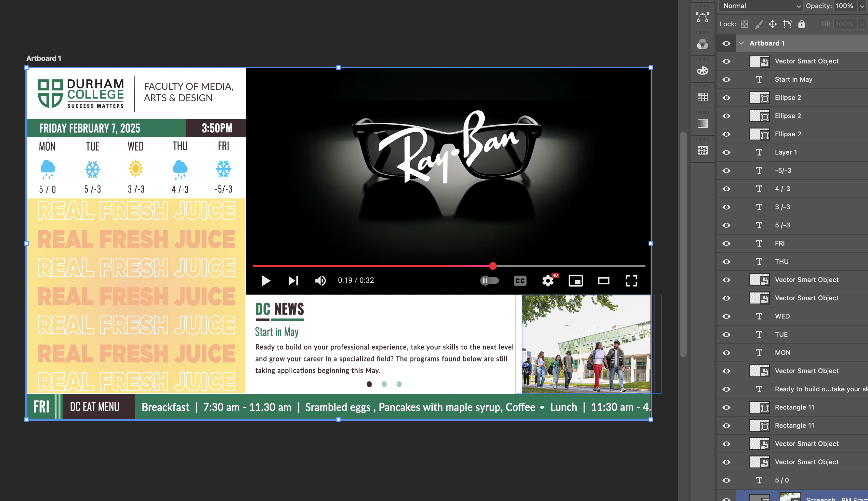
Task: Select the 3 /-3 layer name
Action: (783, 207)
